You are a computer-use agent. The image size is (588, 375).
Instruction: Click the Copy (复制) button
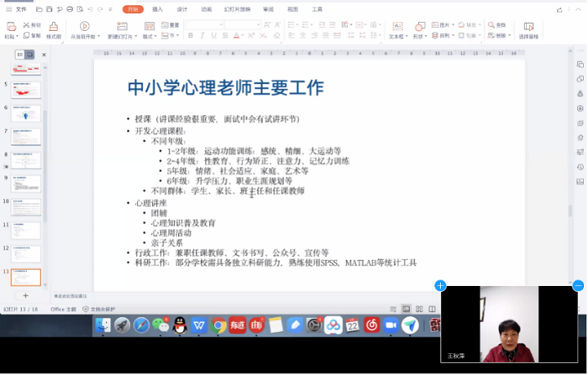[x=32, y=36]
